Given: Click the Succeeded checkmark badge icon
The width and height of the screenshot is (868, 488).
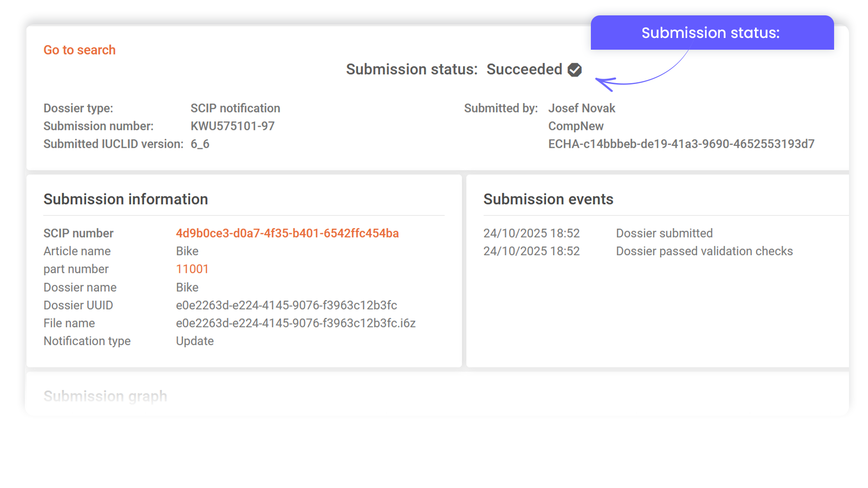Looking at the screenshot, I should pos(575,70).
